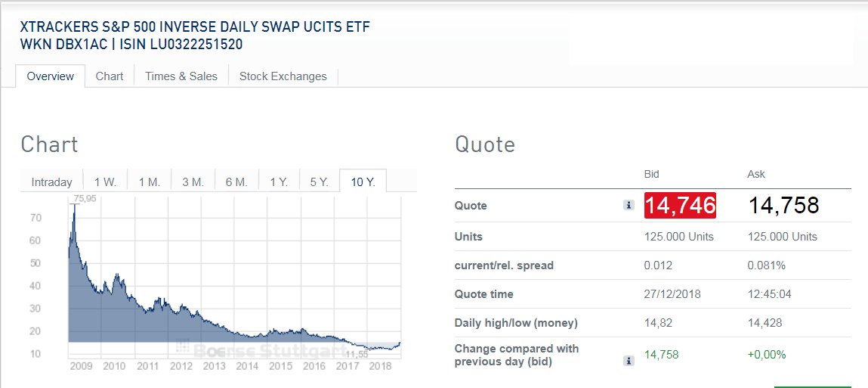Choose the 6 M. chart range

coord(236,182)
